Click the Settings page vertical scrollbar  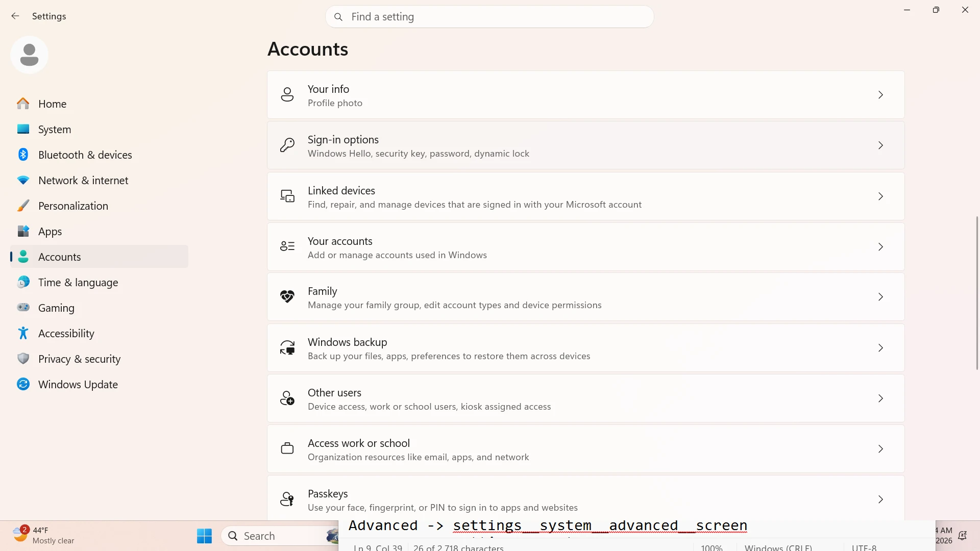click(x=977, y=292)
